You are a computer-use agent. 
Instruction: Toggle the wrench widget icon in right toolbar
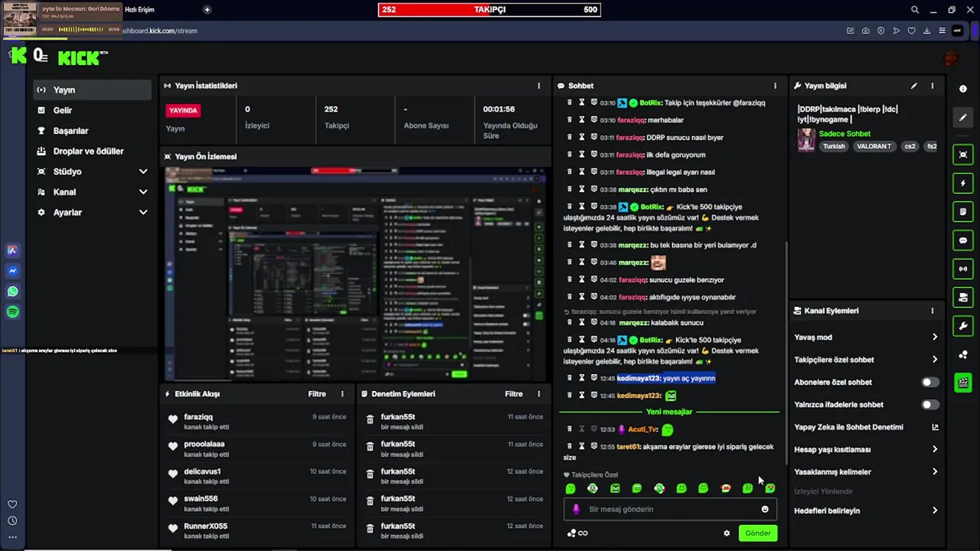click(963, 326)
